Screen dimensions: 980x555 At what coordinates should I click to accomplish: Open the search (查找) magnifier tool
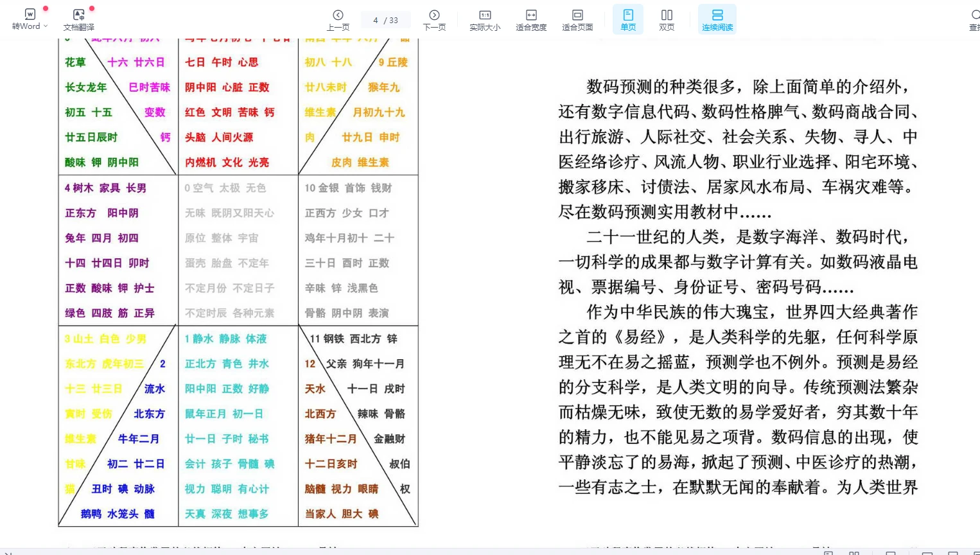974,19
